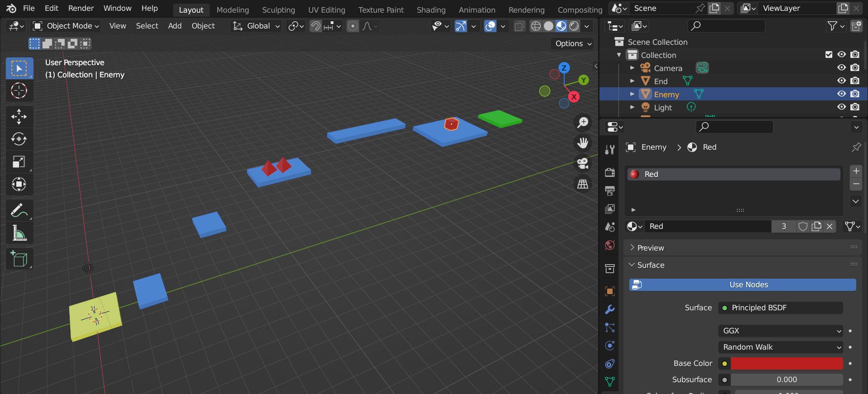Expand the Enemy tree item
This screenshot has height=394, width=868.
632,94
